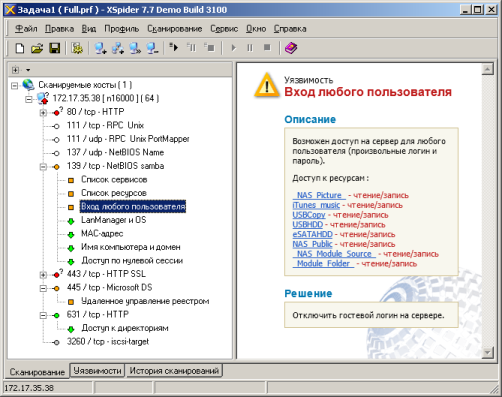Select 3260 / tcp - iscsi-target row
Viewport: 502px width, 397px height.
pos(108,342)
